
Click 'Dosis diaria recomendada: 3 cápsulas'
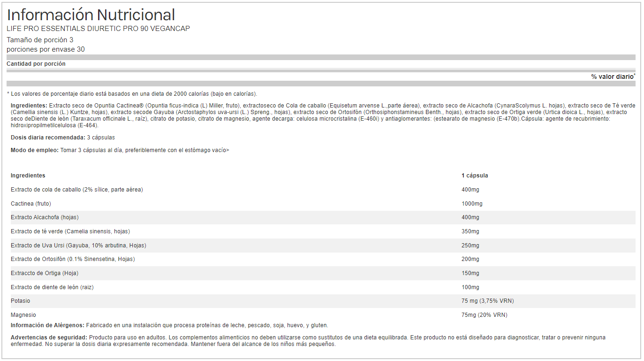click(x=63, y=138)
